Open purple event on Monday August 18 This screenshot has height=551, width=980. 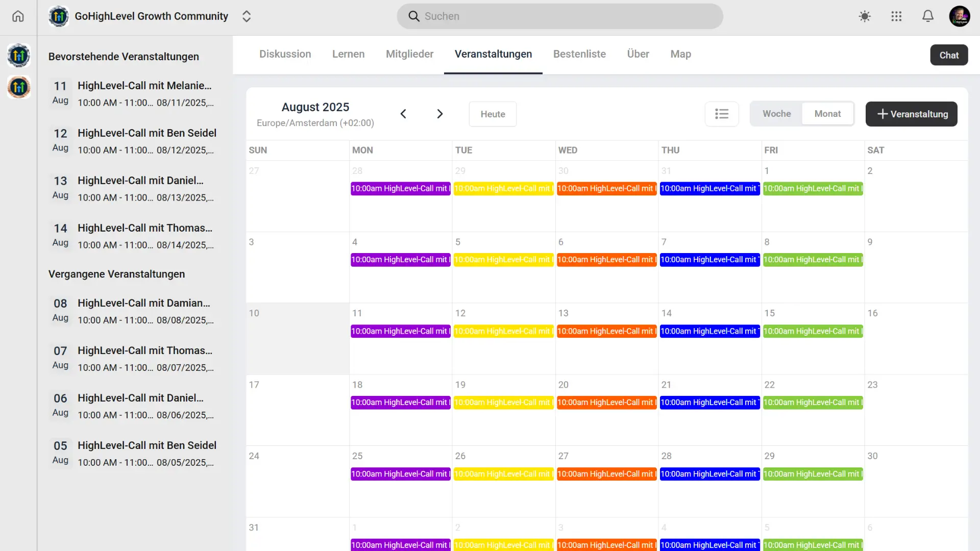click(401, 403)
